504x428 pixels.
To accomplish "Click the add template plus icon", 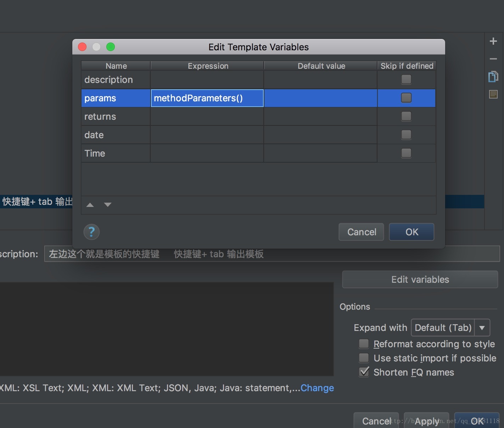I will pyautogui.click(x=493, y=41).
